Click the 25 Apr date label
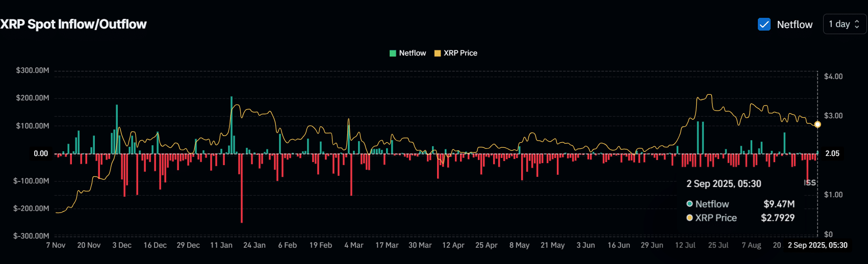 click(x=487, y=245)
